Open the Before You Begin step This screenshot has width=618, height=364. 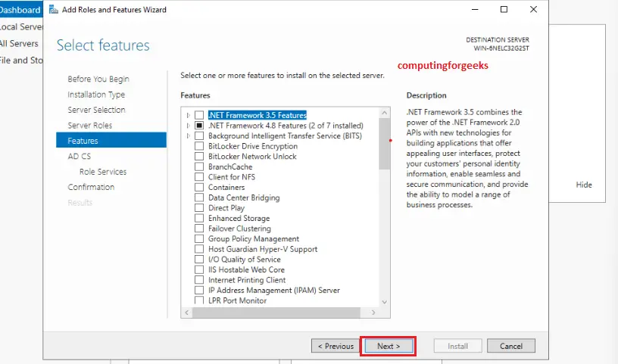click(98, 79)
